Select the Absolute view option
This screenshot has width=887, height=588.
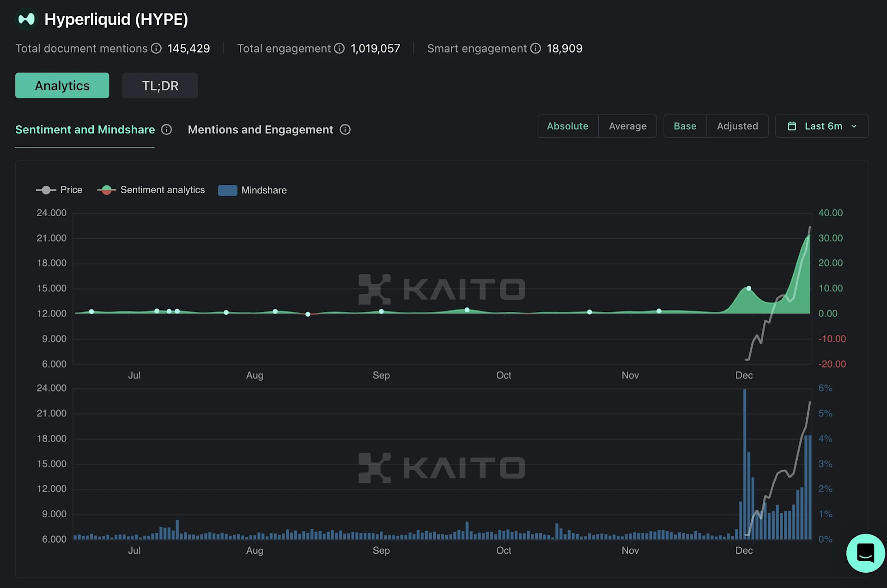click(567, 126)
